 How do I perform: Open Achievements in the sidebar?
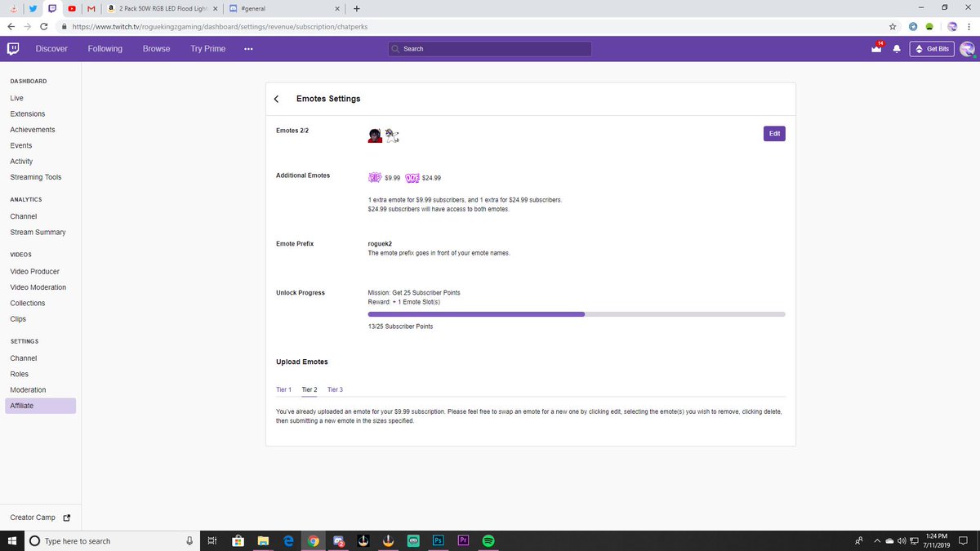[33, 130]
